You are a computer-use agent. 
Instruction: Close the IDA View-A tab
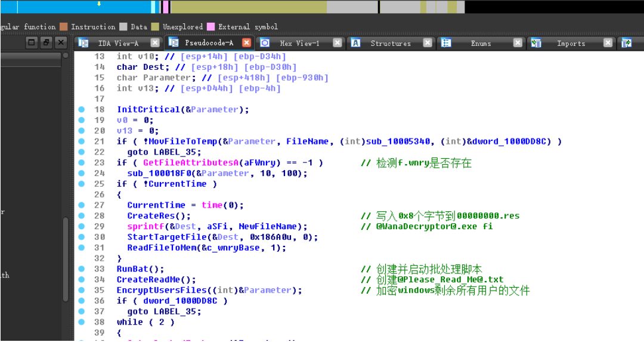[155, 43]
